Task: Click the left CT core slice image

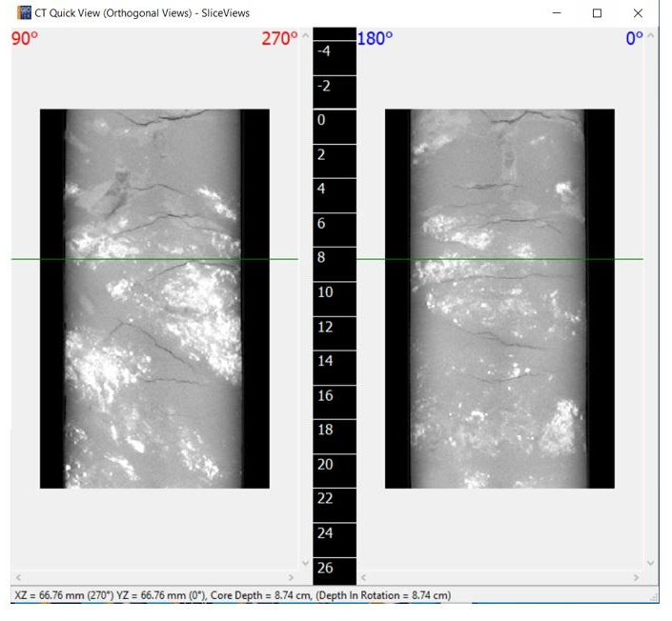Action: 154,298
